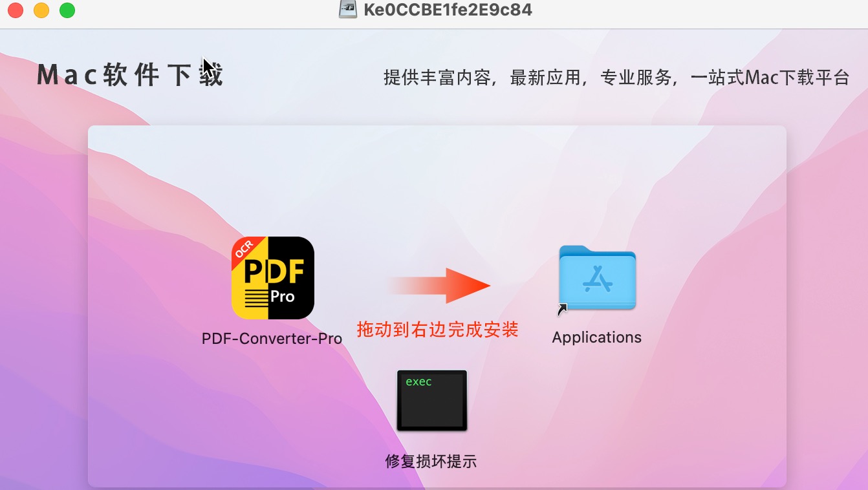Click the red 拖动到右边完成安装 instruction text
The height and width of the screenshot is (490, 868).
(438, 330)
